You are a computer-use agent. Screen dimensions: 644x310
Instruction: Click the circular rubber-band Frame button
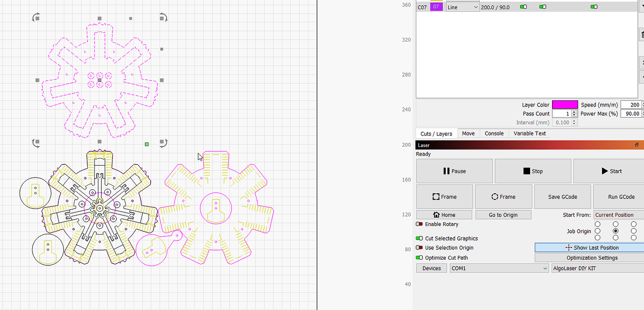pos(503,197)
